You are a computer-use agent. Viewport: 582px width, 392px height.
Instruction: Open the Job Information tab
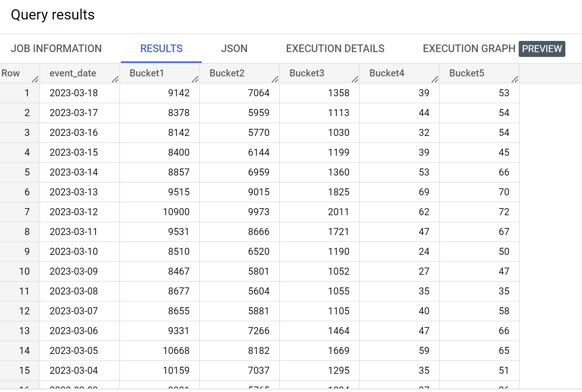pyautogui.click(x=56, y=49)
